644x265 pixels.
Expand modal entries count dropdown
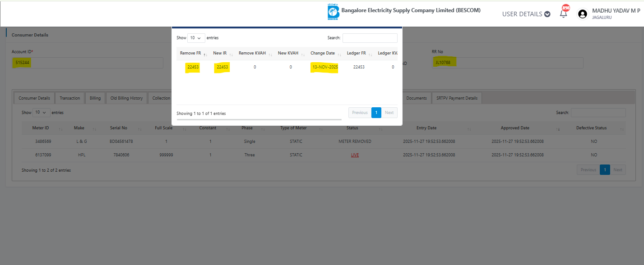click(196, 38)
